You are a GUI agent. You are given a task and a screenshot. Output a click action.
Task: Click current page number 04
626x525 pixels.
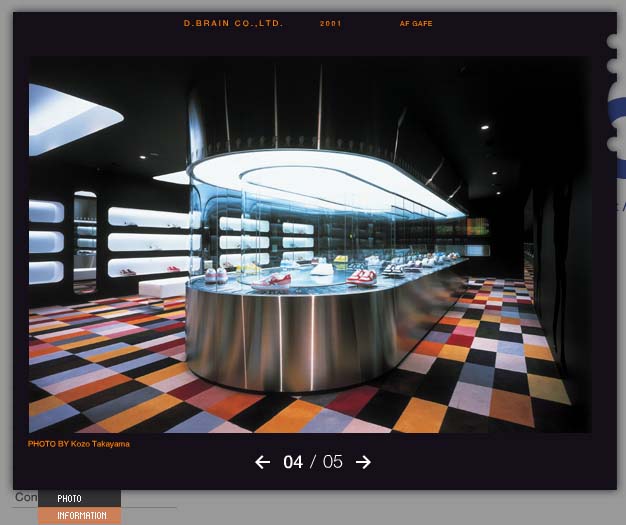point(293,462)
